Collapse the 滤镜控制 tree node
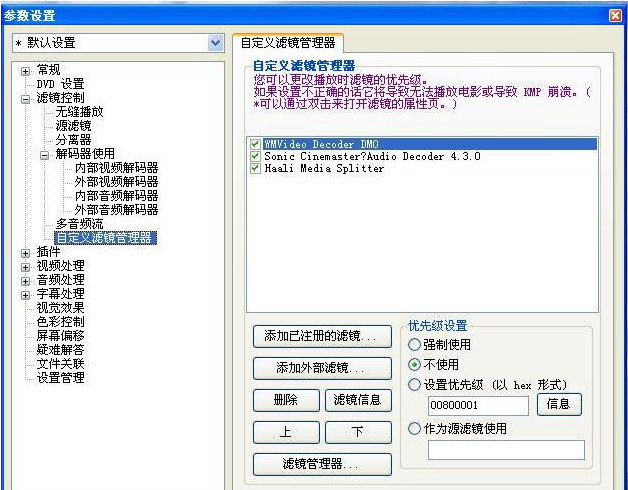Screen dimensions: 628x490 click(x=25, y=98)
